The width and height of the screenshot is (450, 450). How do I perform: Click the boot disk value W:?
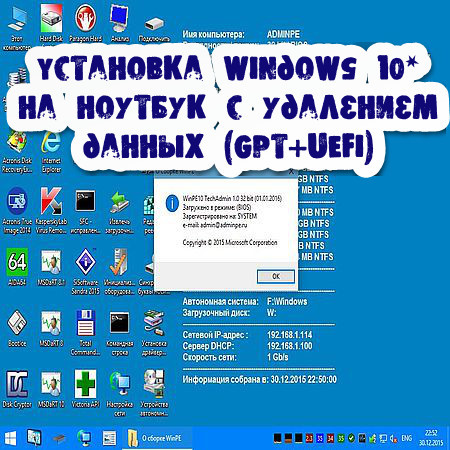[x=271, y=313]
